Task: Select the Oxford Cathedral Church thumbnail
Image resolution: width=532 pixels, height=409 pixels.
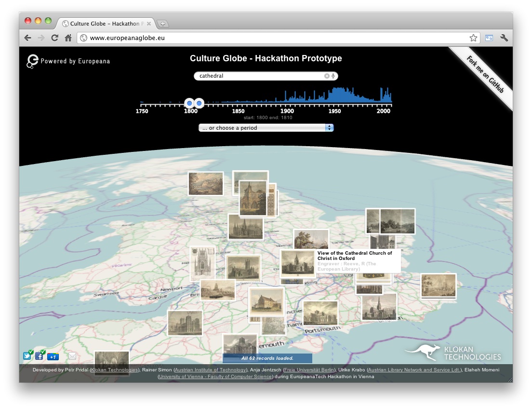Action: tap(297, 263)
